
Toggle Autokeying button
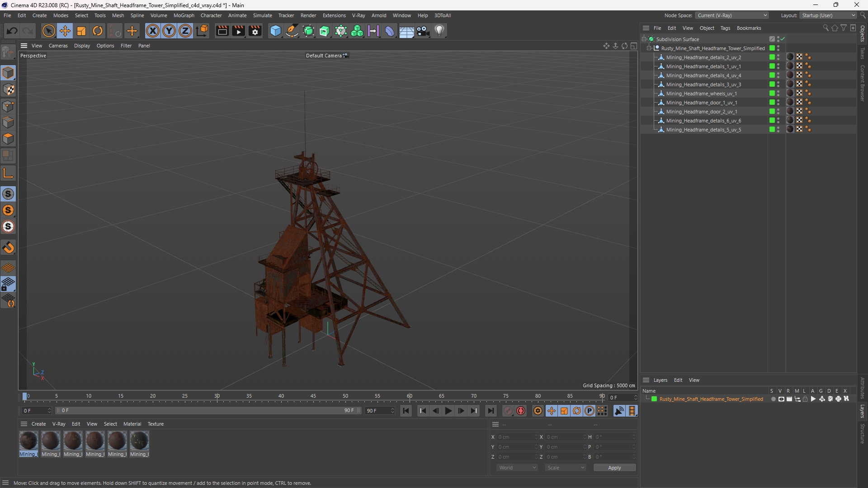[521, 411]
